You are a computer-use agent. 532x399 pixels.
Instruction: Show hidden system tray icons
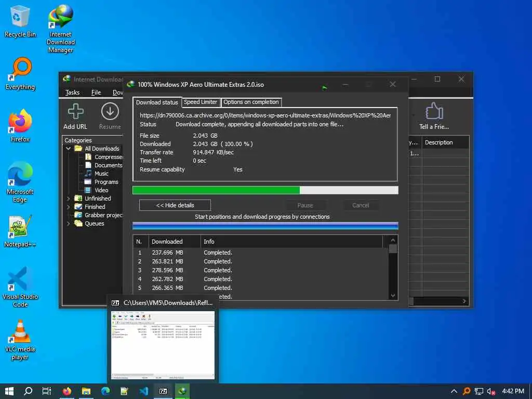454,391
